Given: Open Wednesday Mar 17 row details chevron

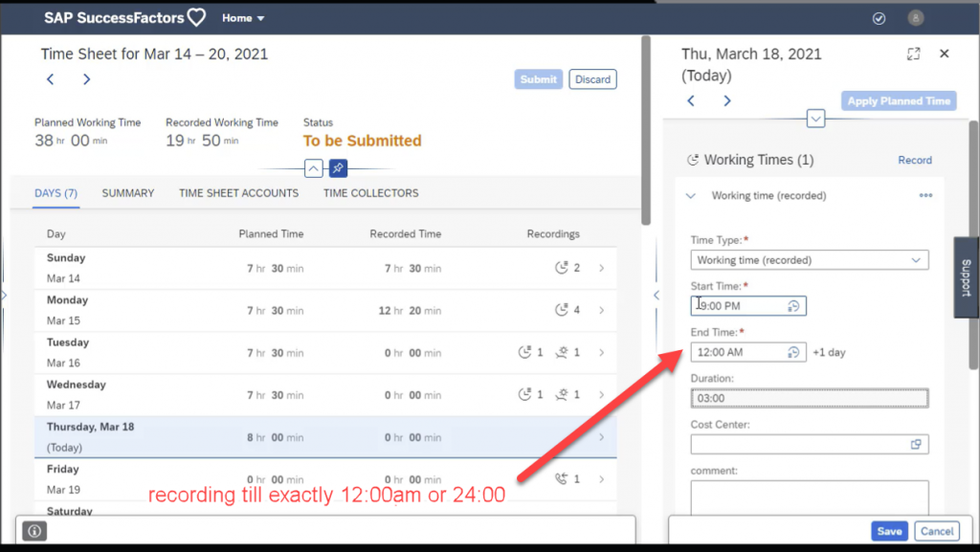Looking at the screenshot, I should point(601,395).
